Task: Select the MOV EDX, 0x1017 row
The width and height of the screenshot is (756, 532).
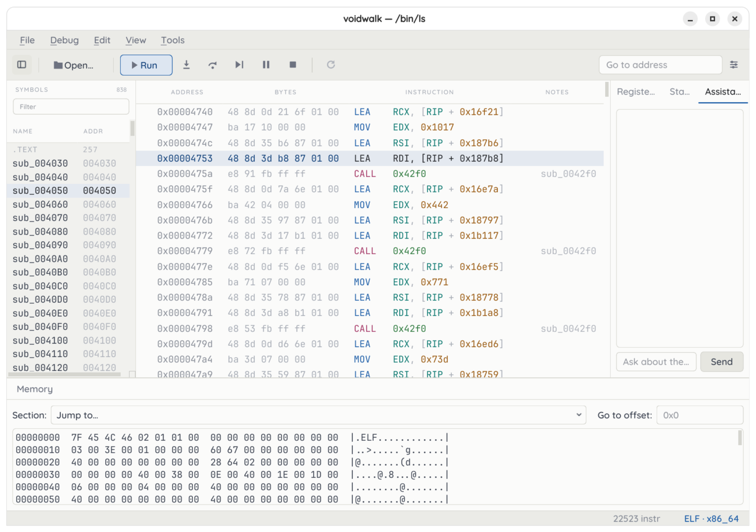Action: (370, 127)
